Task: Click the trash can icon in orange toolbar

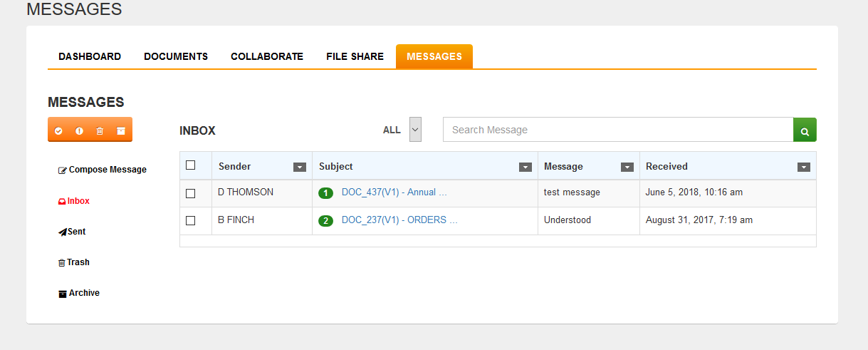Action: [x=100, y=130]
